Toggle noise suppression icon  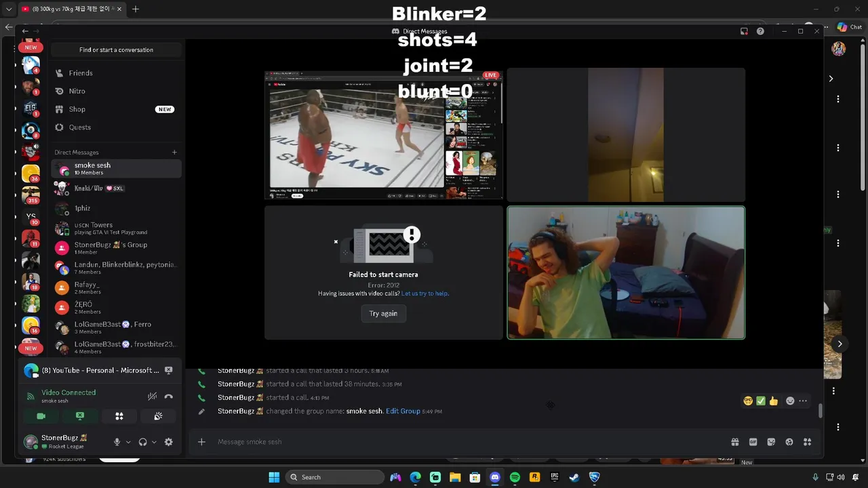[153, 396]
